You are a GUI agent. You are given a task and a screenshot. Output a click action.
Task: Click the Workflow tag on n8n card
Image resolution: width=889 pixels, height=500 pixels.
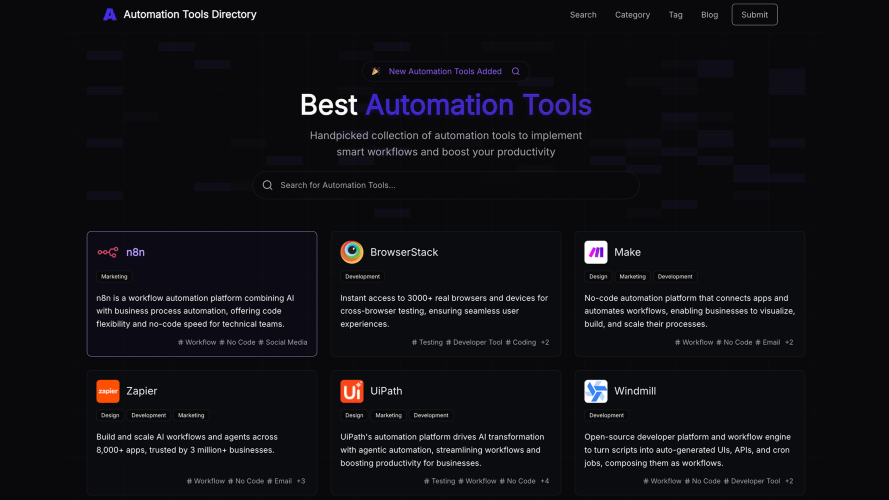[197, 342]
